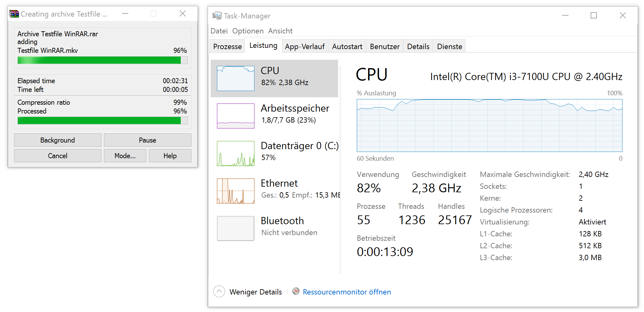644x312 pixels.
Task: Click the Time left value 00:00:05
Action: tap(175, 89)
